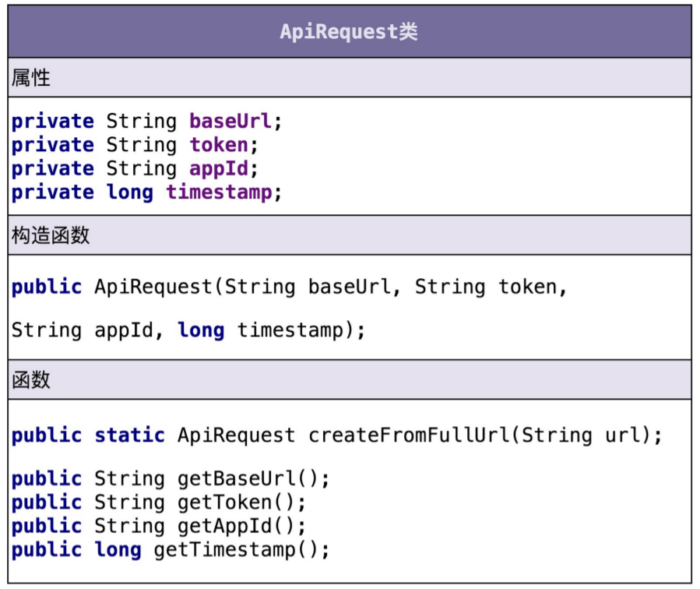Click the static keyword
Image resolution: width=700 pixels, height=589 pixels.
pos(129,435)
